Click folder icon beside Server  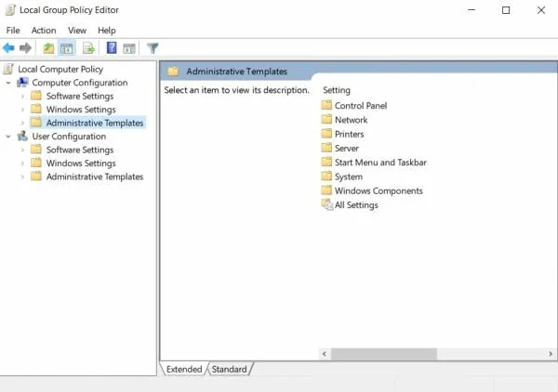click(326, 148)
